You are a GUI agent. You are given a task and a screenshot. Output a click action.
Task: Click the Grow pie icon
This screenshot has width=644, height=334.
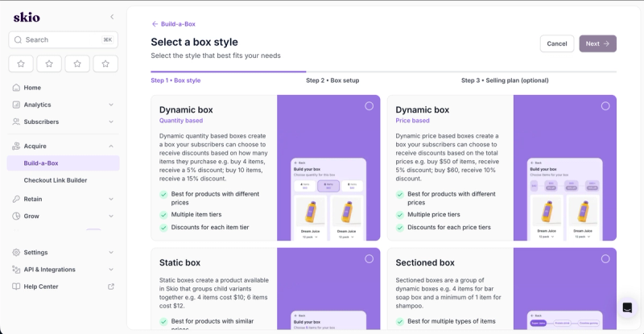[16, 216]
